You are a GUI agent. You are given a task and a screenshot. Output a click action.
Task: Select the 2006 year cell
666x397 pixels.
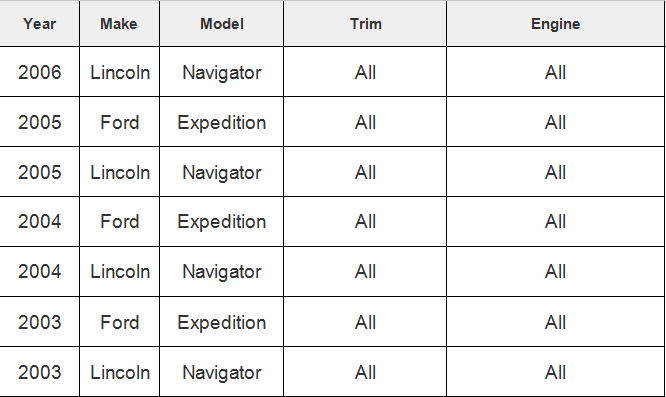click(40, 72)
